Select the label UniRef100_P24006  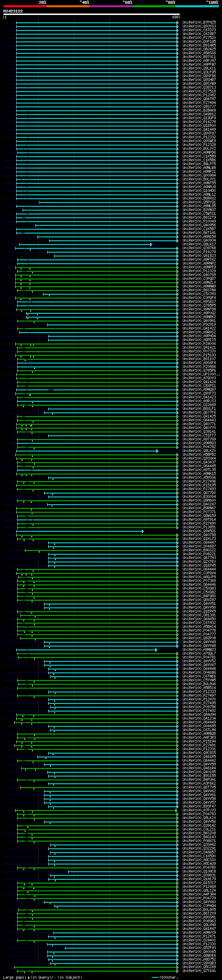pos(199,343)
